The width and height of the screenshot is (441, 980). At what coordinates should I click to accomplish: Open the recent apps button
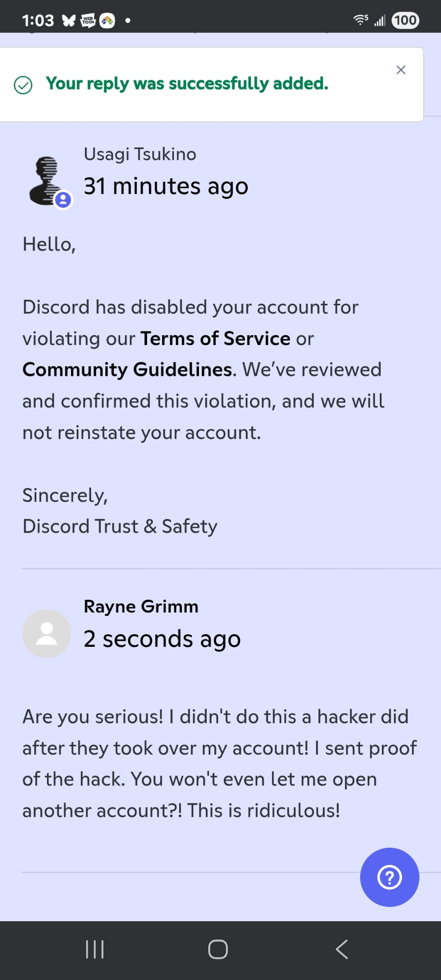tap(95, 949)
